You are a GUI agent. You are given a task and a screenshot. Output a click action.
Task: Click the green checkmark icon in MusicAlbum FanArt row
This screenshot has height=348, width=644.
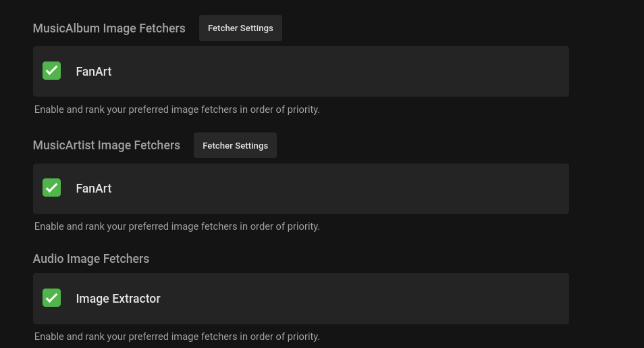point(52,71)
